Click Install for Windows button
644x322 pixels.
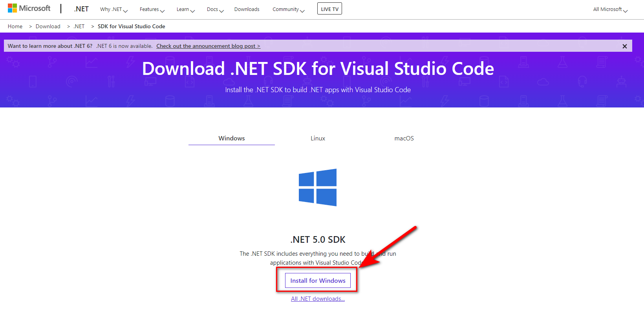(318, 280)
